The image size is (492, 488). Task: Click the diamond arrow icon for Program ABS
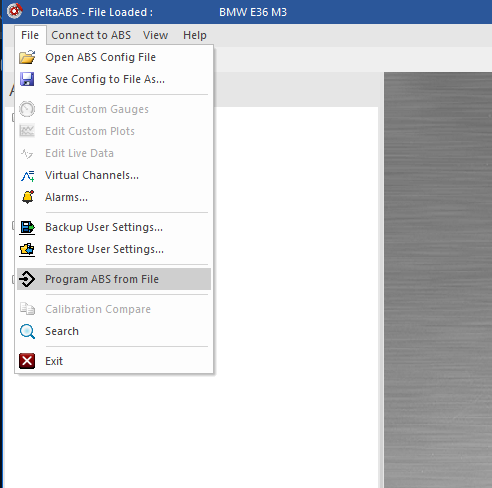pyautogui.click(x=27, y=279)
